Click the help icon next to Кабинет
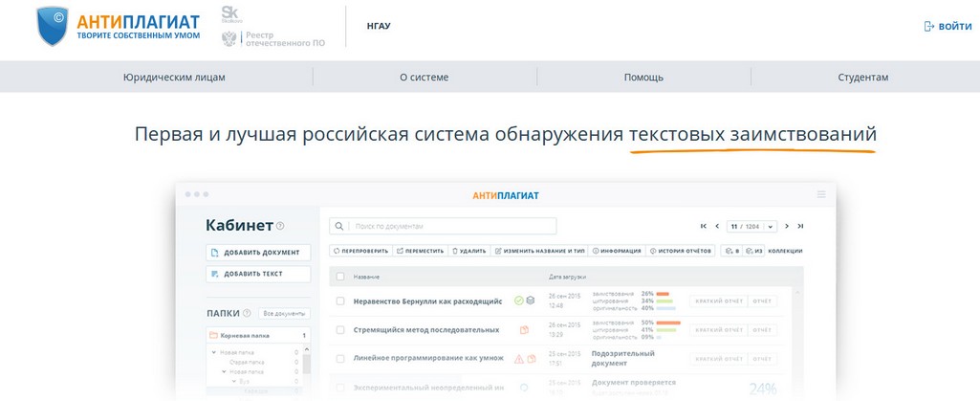 (x=280, y=227)
